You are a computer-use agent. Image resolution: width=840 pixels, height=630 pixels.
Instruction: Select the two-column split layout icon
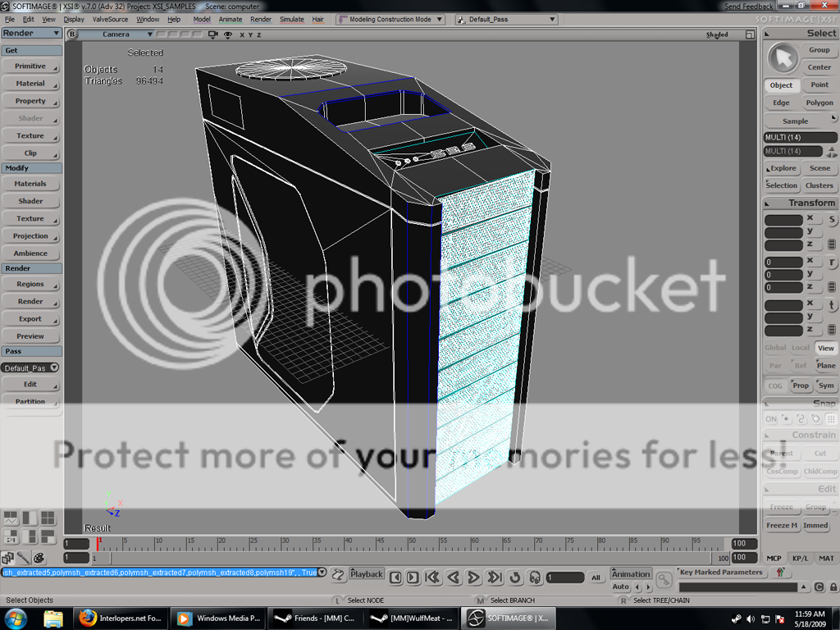pos(30,518)
